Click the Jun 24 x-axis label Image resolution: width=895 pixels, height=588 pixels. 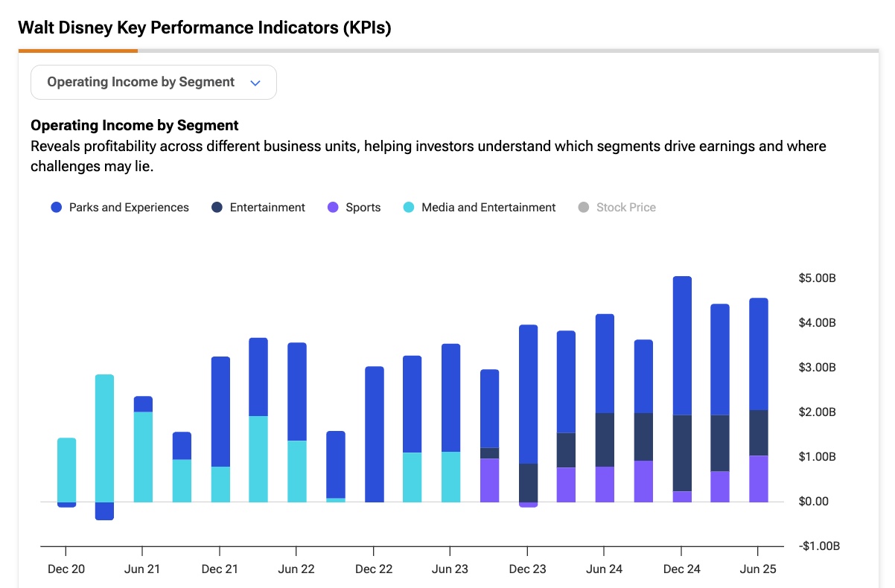click(605, 569)
